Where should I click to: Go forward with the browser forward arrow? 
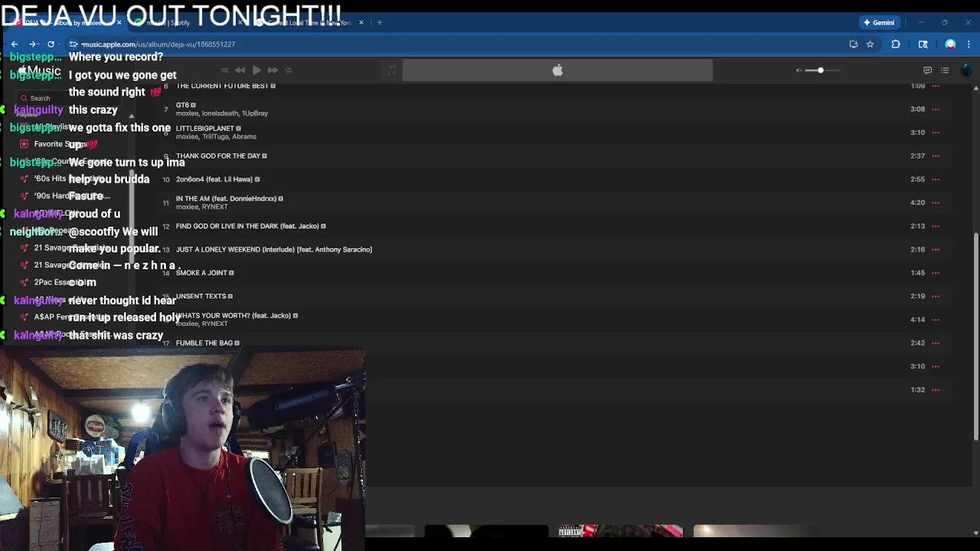(32, 44)
